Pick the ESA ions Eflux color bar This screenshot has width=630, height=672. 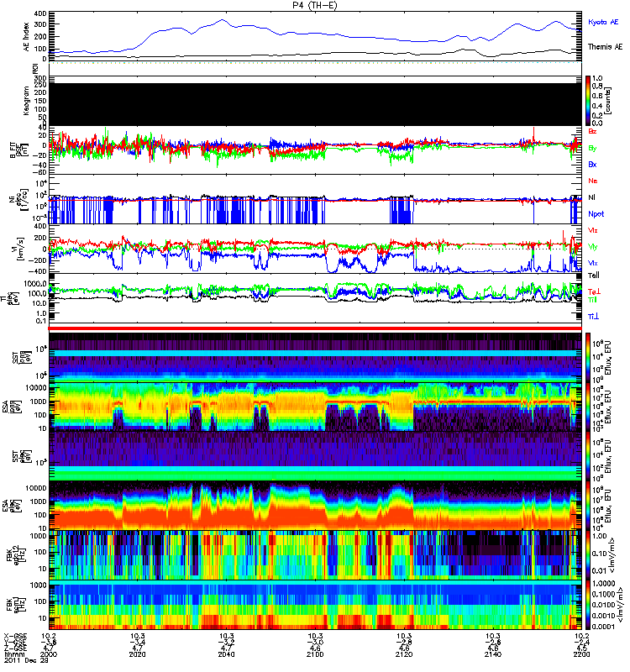[588, 407]
